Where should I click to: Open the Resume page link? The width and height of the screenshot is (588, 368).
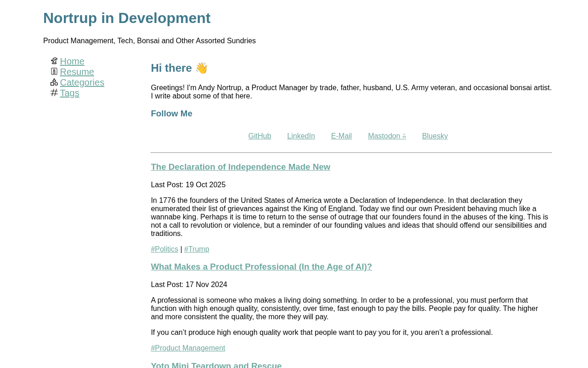(x=77, y=72)
